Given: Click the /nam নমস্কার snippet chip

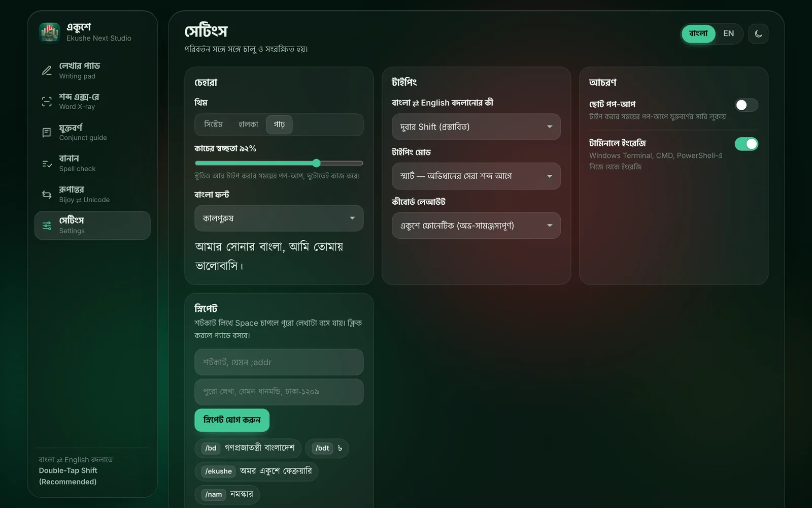Looking at the screenshot, I should [227, 494].
